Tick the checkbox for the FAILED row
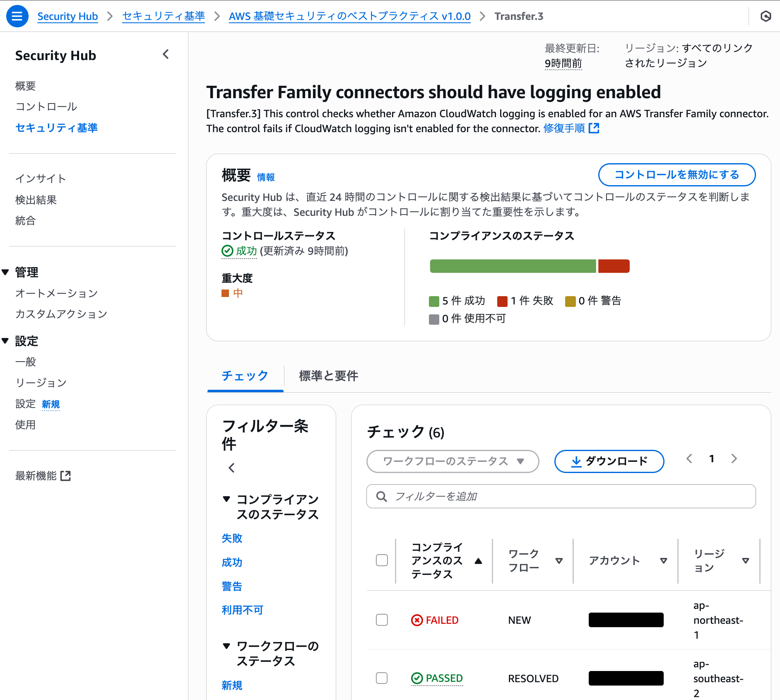The width and height of the screenshot is (780, 700). pyautogui.click(x=382, y=620)
